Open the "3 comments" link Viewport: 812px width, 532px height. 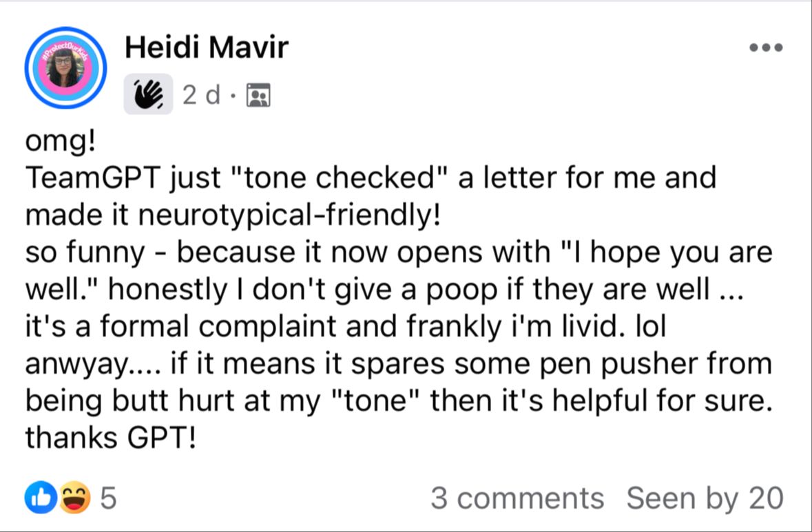tap(517, 498)
